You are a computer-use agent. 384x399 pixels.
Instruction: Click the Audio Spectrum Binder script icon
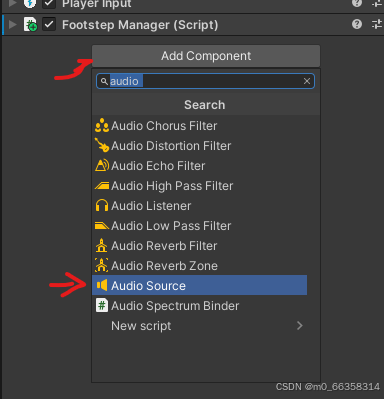[102, 305]
